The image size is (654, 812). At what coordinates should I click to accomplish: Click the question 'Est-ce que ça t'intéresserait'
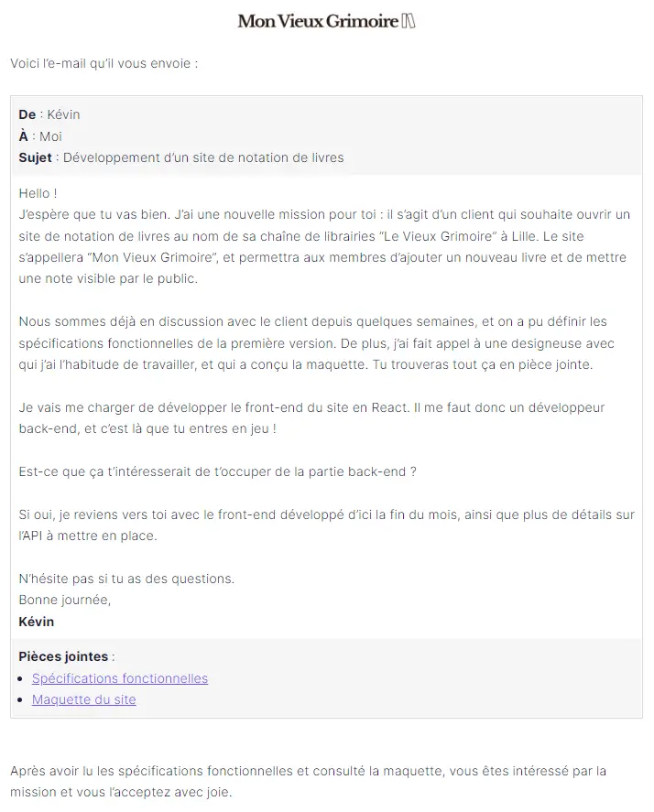coord(218,471)
